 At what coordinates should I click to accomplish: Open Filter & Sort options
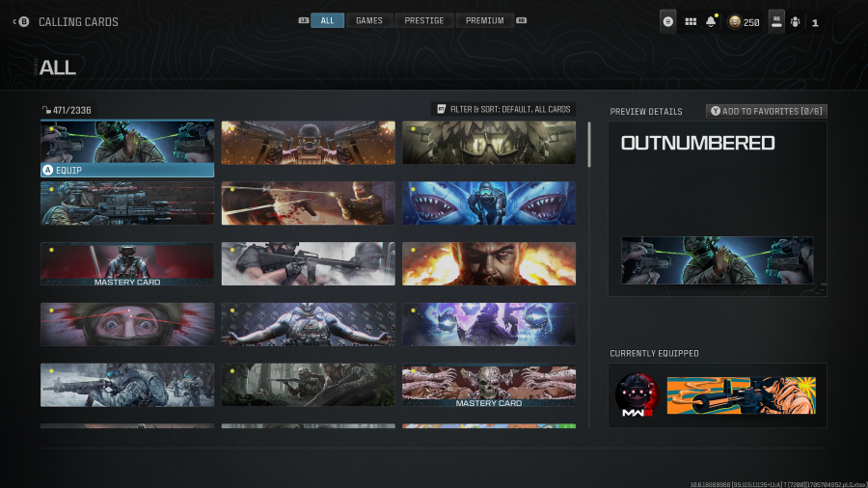[503, 109]
